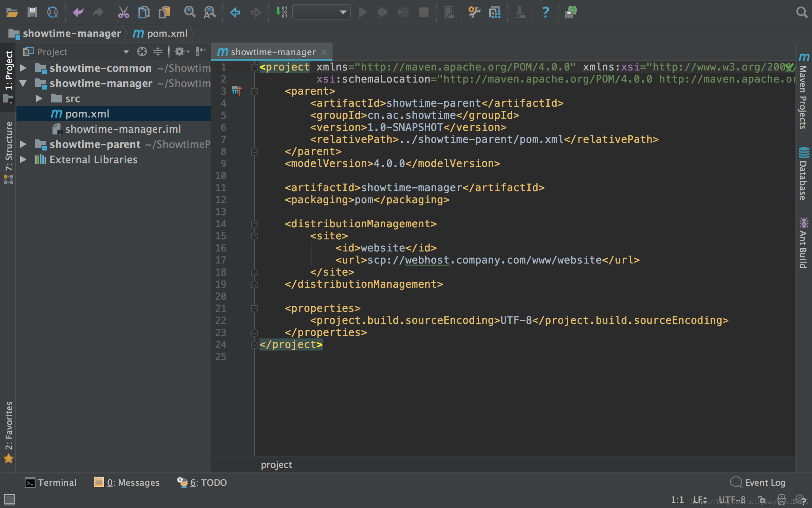This screenshot has height=508, width=812.
Task: Expand the src folder
Action: click(39, 98)
